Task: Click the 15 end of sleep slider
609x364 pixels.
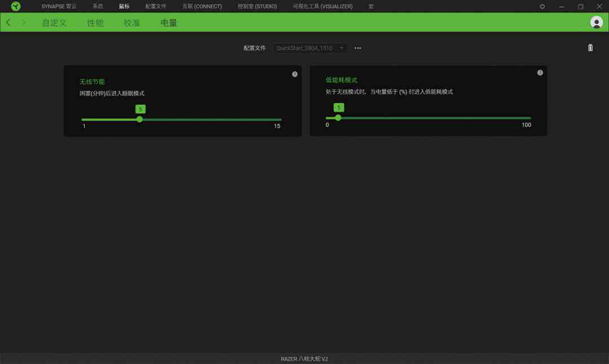Action: pyautogui.click(x=277, y=126)
